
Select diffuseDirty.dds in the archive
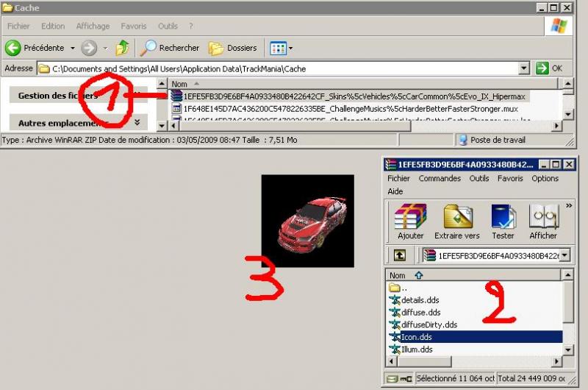(423, 325)
